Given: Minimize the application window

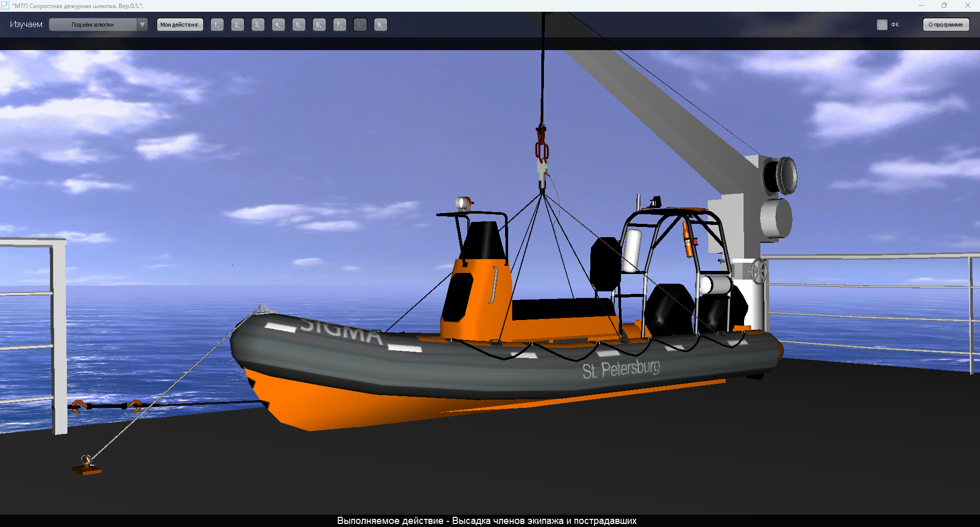Looking at the screenshot, I should click(x=921, y=6).
